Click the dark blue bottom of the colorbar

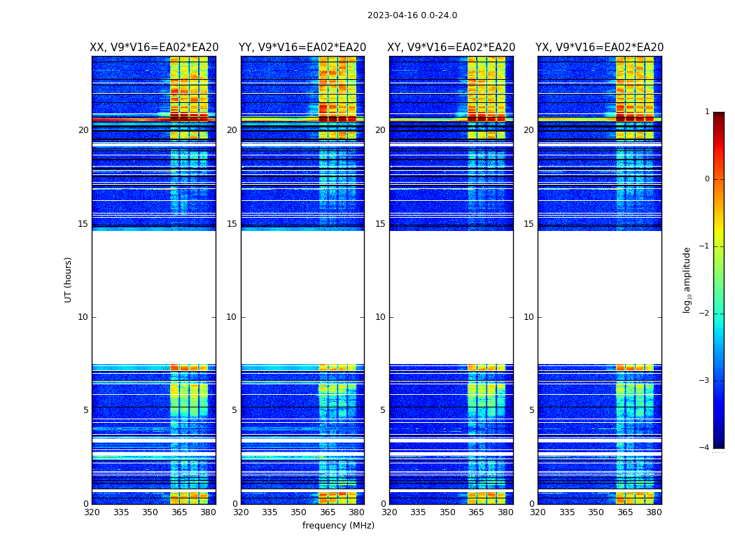coord(719,443)
